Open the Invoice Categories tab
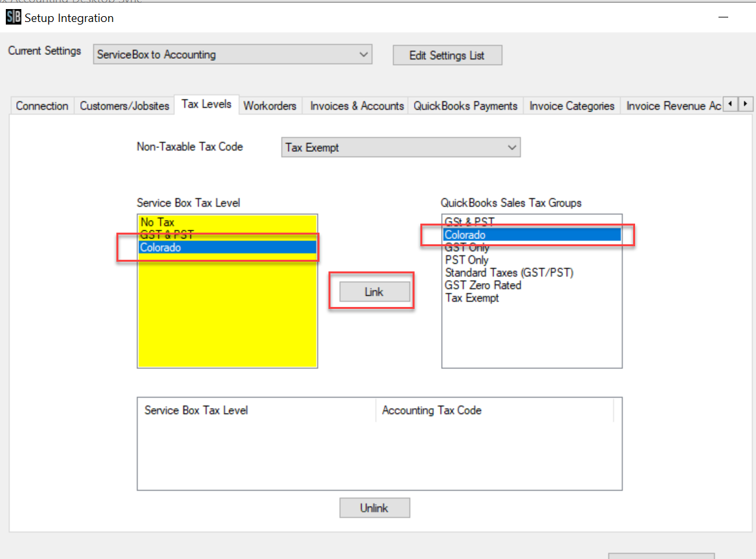Image resolution: width=756 pixels, height=559 pixels. [572, 106]
